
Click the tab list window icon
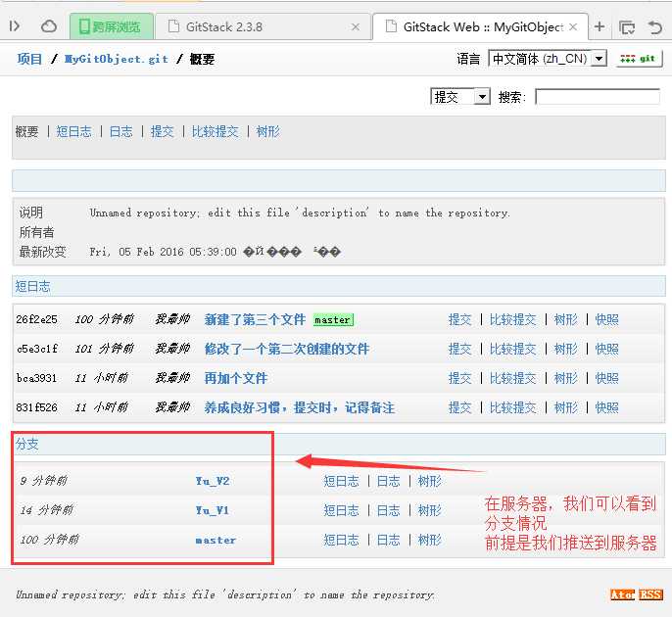point(627,27)
